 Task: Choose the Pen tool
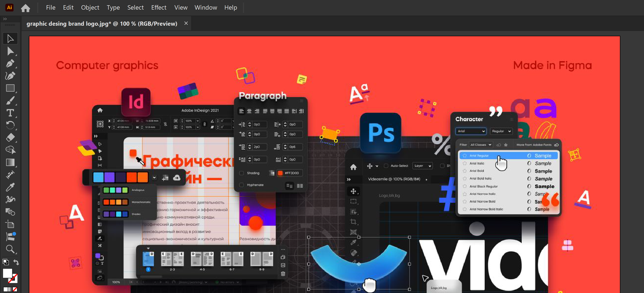tap(10, 64)
